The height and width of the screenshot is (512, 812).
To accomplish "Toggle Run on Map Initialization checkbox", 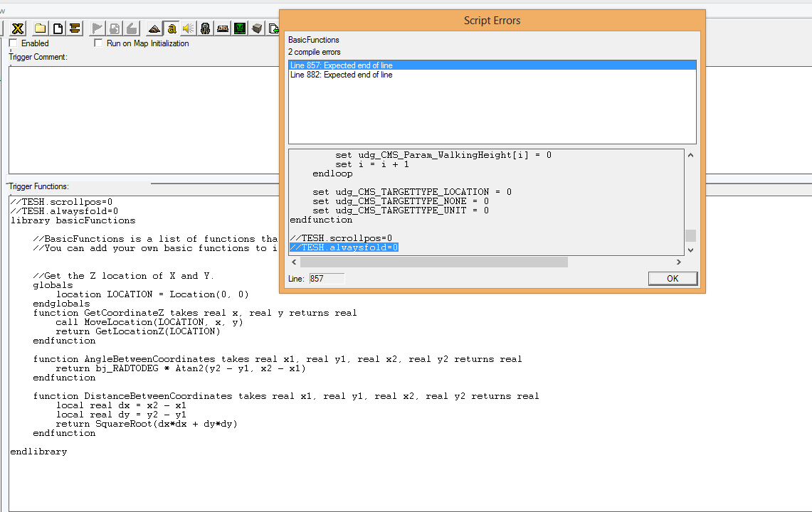I will point(98,43).
